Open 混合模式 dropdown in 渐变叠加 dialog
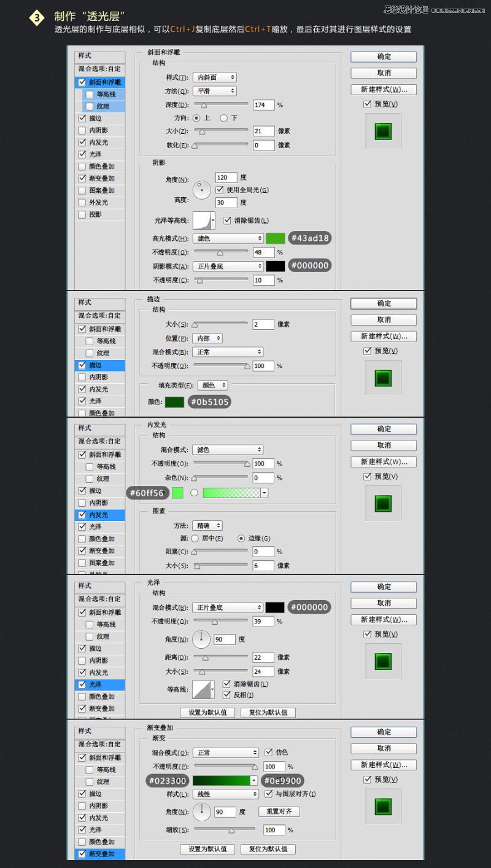 pos(225,753)
